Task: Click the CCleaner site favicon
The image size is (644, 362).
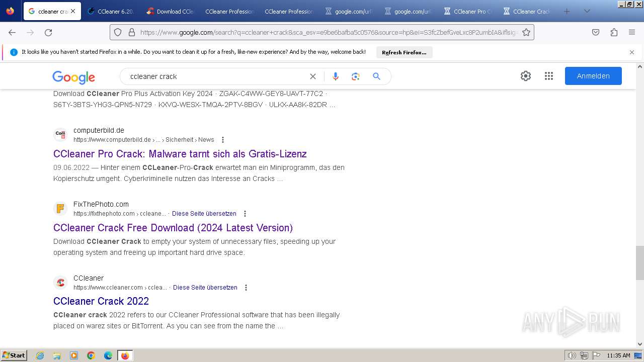Action: (x=60, y=282)
